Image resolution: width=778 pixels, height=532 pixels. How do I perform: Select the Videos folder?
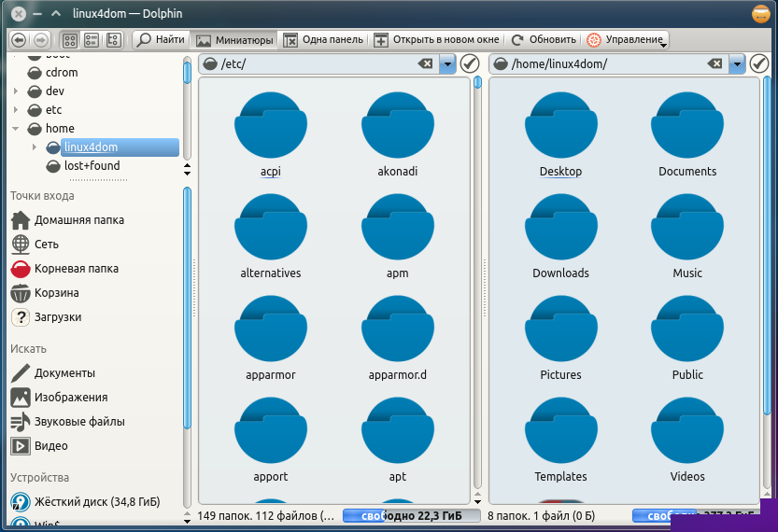click(x=687, y=440)
